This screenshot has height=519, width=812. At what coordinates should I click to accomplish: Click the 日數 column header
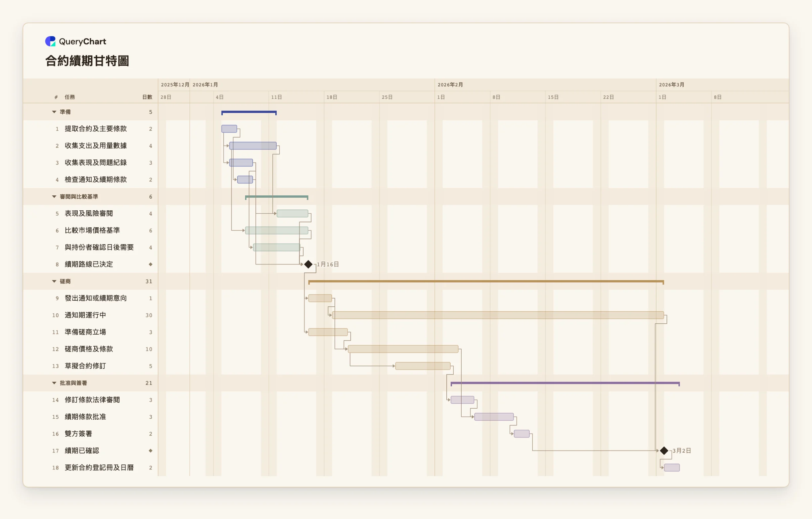click(x=147, y=97)
